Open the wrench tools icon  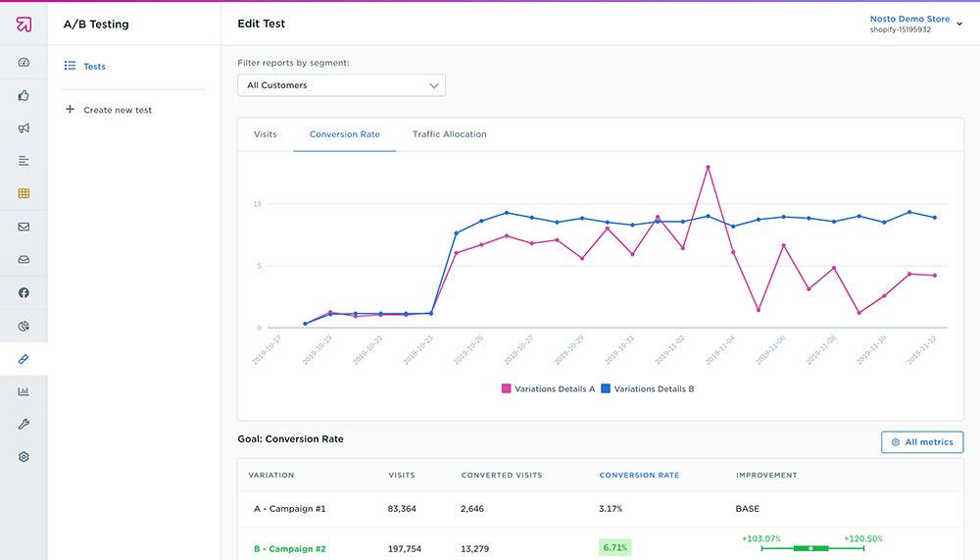click(x=24, y=424)
